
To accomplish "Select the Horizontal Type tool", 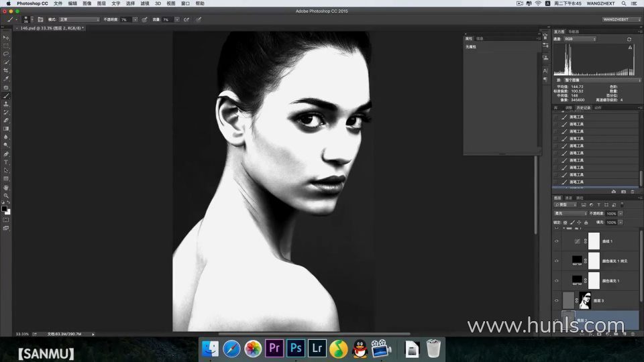I will coord(6,162).
